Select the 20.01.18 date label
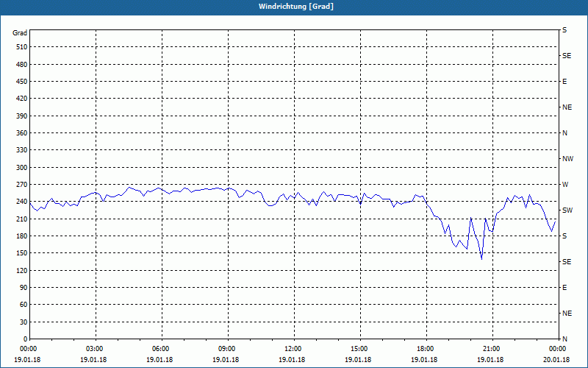This screenshot has width=588, height=368. tap(556, 360)
